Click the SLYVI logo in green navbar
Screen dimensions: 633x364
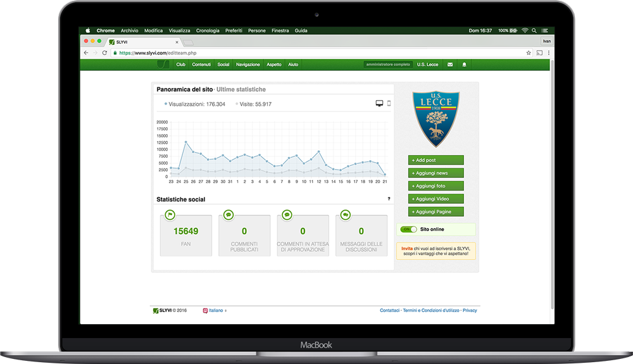pos(163,65)
